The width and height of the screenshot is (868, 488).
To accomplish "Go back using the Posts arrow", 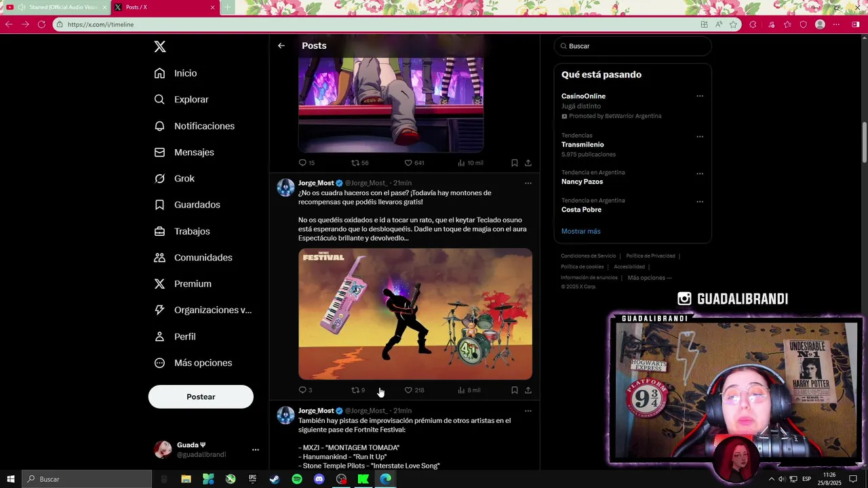I will (x=281, y=45).
